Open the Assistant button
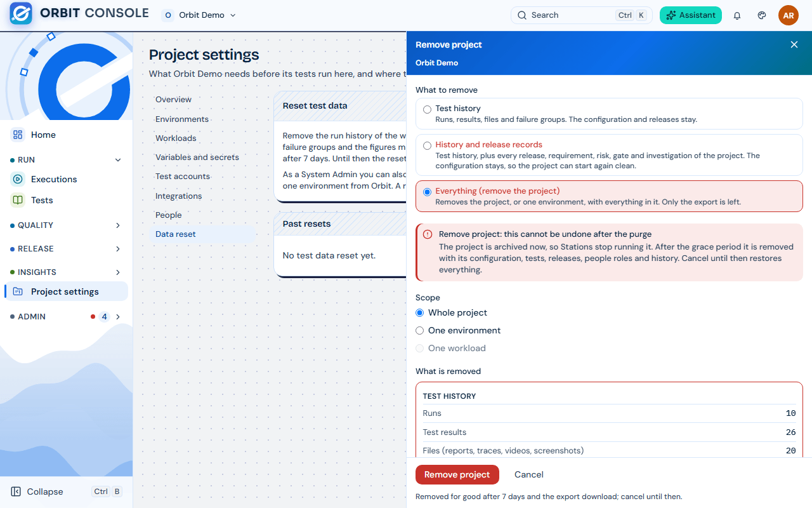Screen dimensions: 812x508 point(691,15)
